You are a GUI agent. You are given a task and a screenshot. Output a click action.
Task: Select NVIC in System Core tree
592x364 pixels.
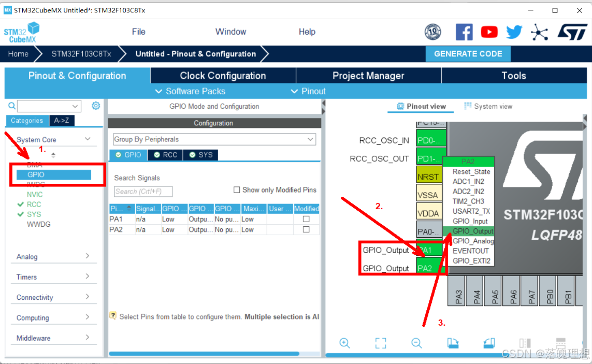point(35,195)
